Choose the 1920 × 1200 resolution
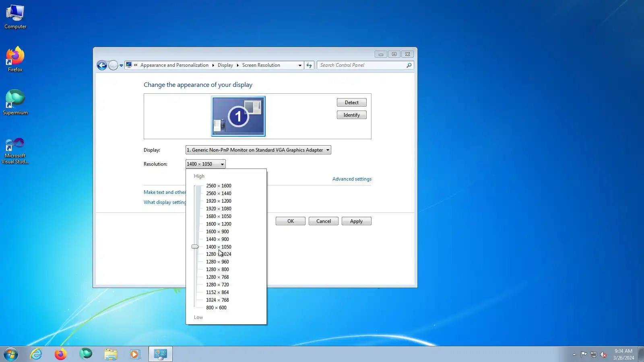Image resolution: width=644 pixels, height=362 pixels. coord(219,201)
